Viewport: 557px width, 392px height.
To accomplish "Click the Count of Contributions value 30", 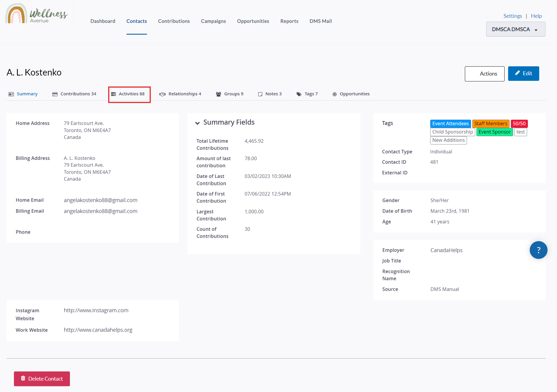I will pos(247,229).
